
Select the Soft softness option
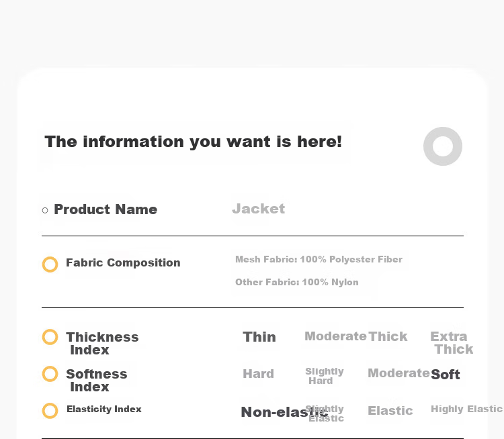(x=445, y=375)
